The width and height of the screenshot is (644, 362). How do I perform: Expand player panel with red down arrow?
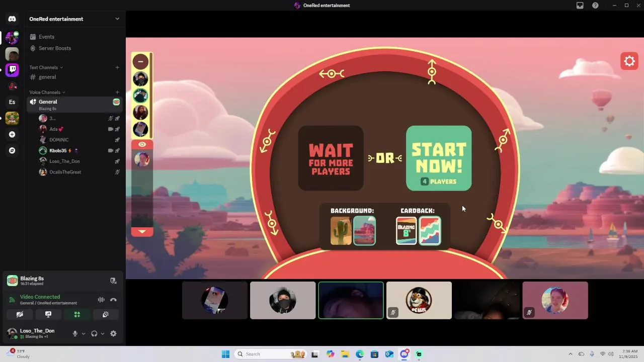(x=142, y=232)
